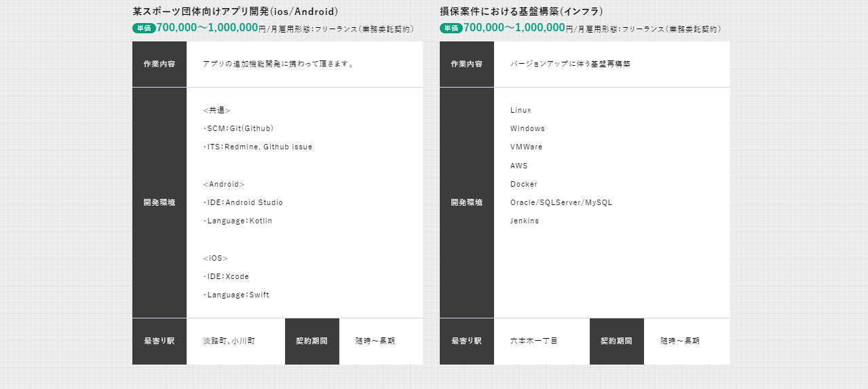This screenshot has width=868, height=389.
Task: Click the 淡路町、小川町 station text
Action: point(229,341)
